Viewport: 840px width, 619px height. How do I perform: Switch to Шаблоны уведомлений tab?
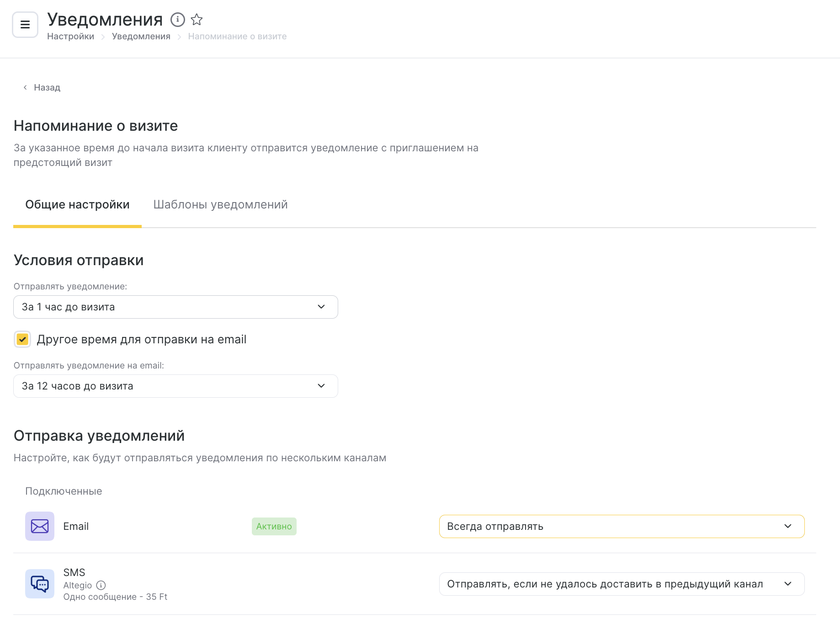pos(220,204)
